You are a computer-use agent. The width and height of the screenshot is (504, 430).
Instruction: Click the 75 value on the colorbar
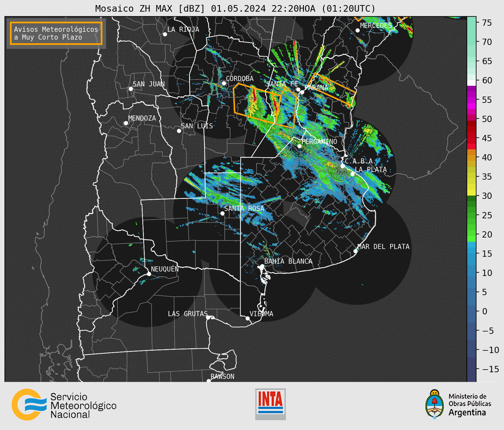tap(487, 23)
